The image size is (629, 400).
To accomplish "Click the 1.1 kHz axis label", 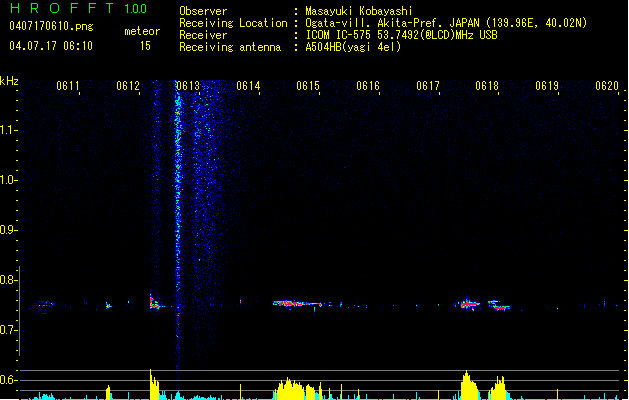I will coord(8,130).
